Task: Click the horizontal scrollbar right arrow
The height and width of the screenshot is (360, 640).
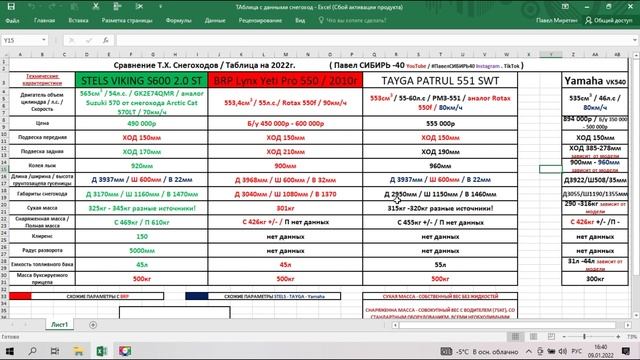Action: 627,325
